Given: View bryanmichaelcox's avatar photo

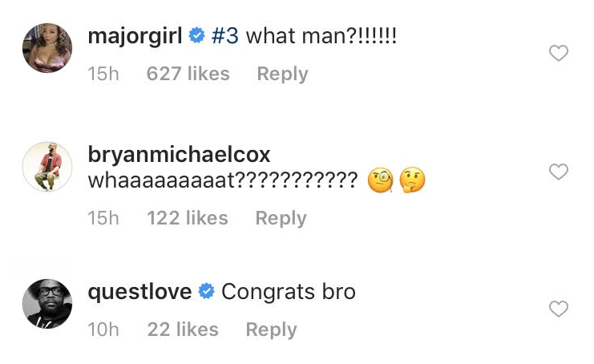Looking at the screenshot, I should 47,167.
